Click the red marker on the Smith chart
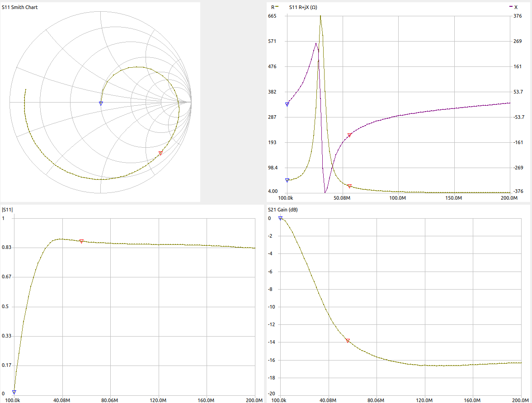The image size is (532, 403). click(x=160, y=154)
